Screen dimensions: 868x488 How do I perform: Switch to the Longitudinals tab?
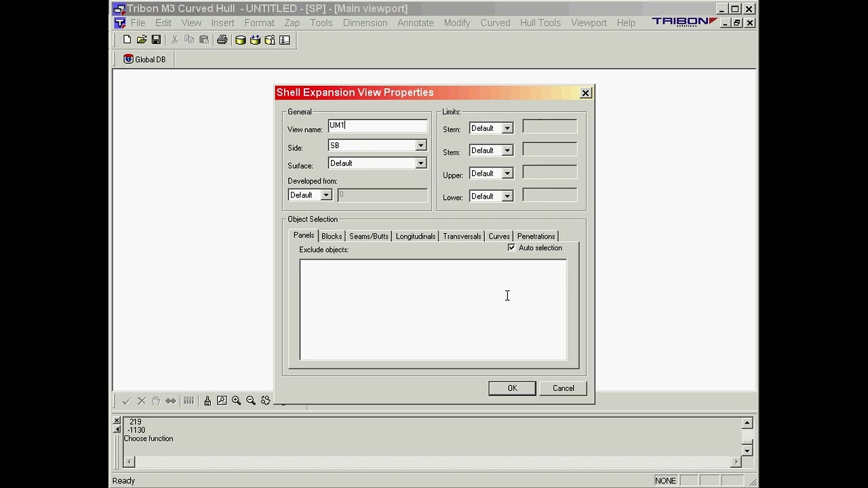click(x=416, y=237)
